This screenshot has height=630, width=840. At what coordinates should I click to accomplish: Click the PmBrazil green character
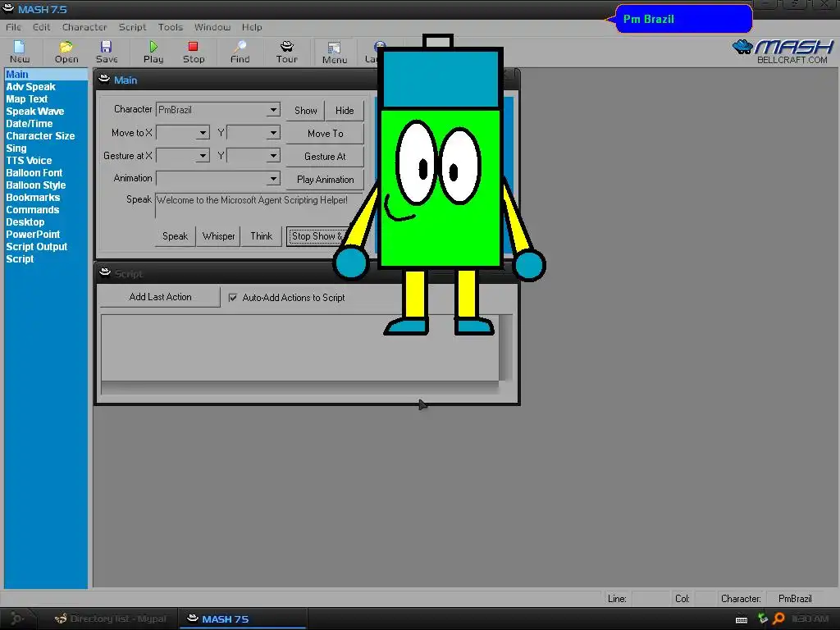pyautogui.click(x=441, y=186)
